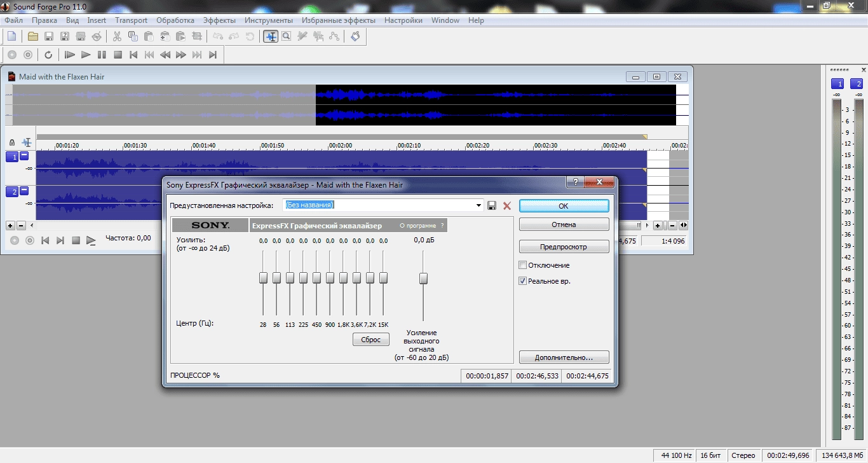
Task: Click the Предпросмотр button
Action: click(564, 247)
